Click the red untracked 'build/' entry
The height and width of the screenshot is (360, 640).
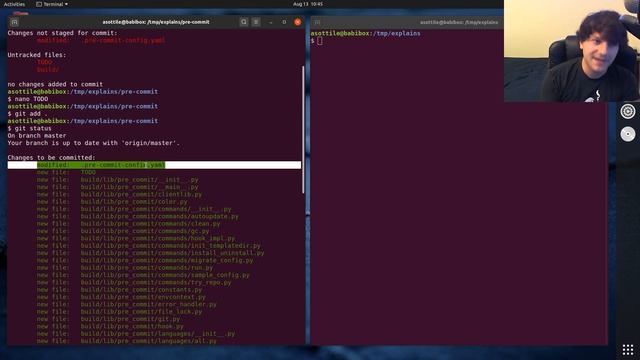(x=48, y=70)
